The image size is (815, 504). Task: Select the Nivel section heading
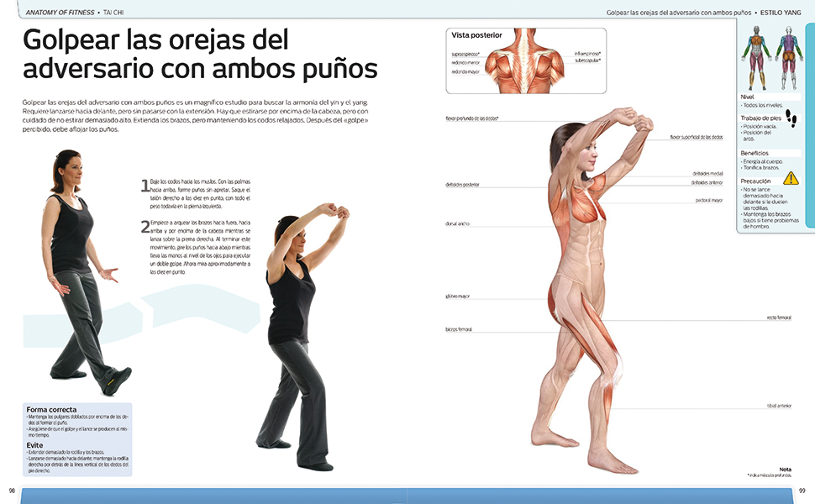pos(747,97)
